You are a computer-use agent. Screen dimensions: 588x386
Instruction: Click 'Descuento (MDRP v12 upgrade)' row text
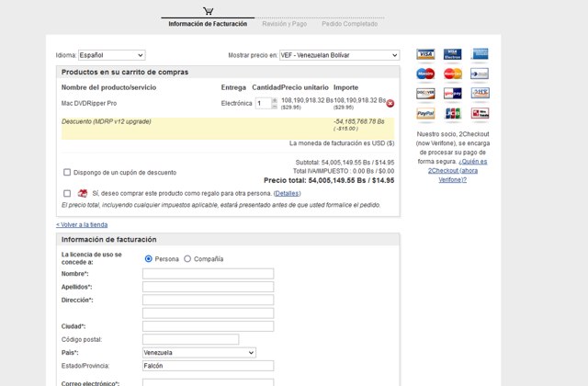coord(107,121)
